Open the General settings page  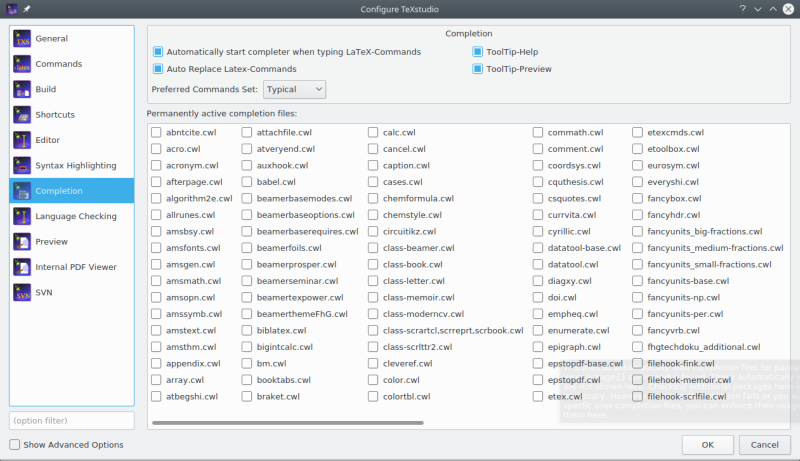[x=71, y=39]
